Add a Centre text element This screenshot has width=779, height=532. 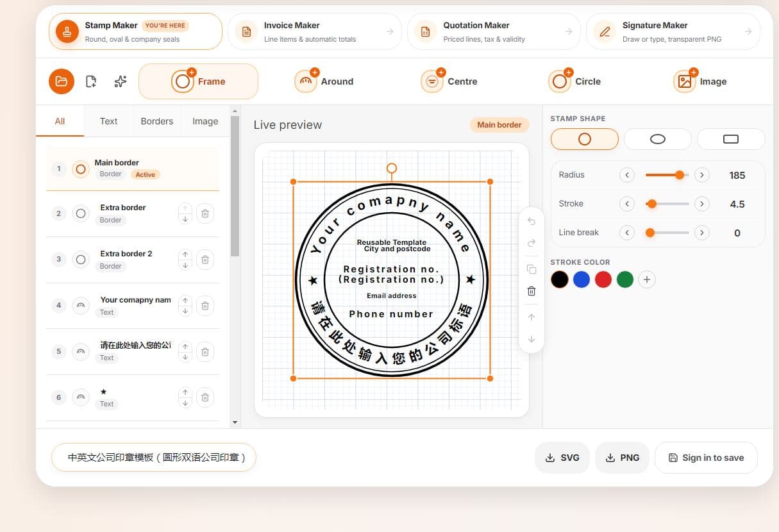tap(449, 81)
